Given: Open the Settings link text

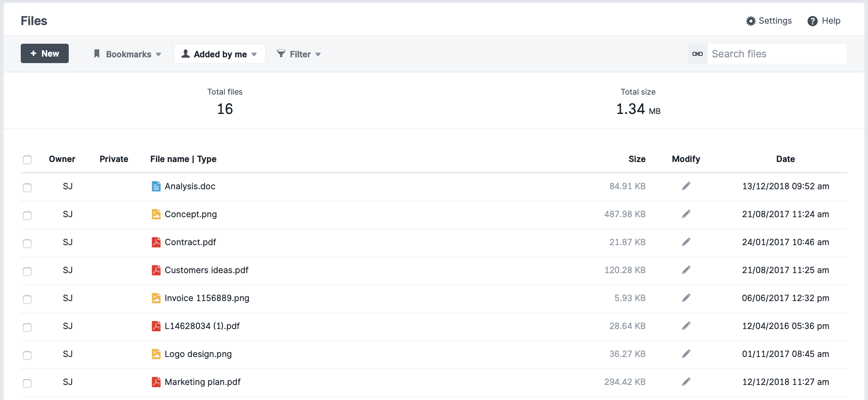Looking at the screenshot, I should pos(775,21).
